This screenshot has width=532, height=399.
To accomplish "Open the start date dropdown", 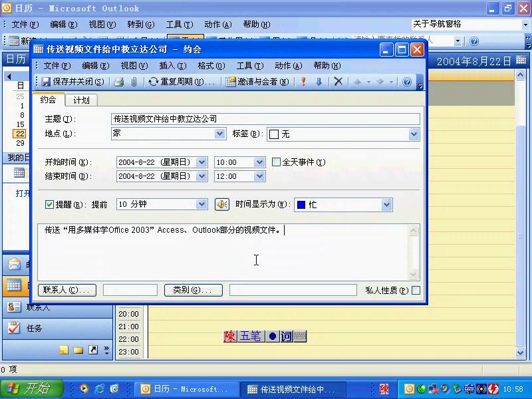I will (x=202, y=162).
